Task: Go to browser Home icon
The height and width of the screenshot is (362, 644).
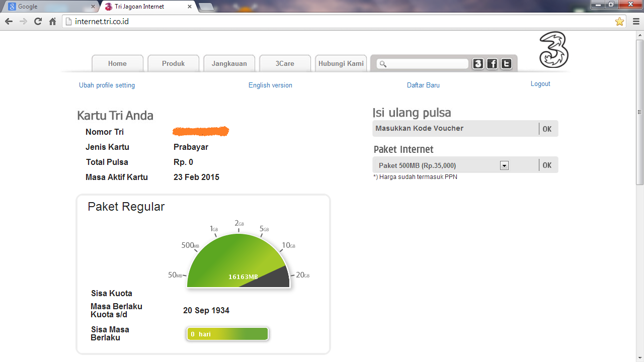Action: coord(52,22)
